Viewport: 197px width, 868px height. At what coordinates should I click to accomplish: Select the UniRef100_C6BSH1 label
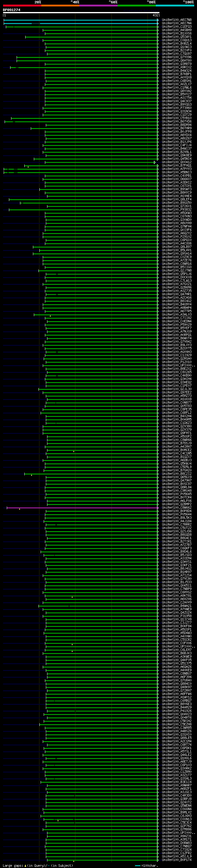tap(177, 81)
